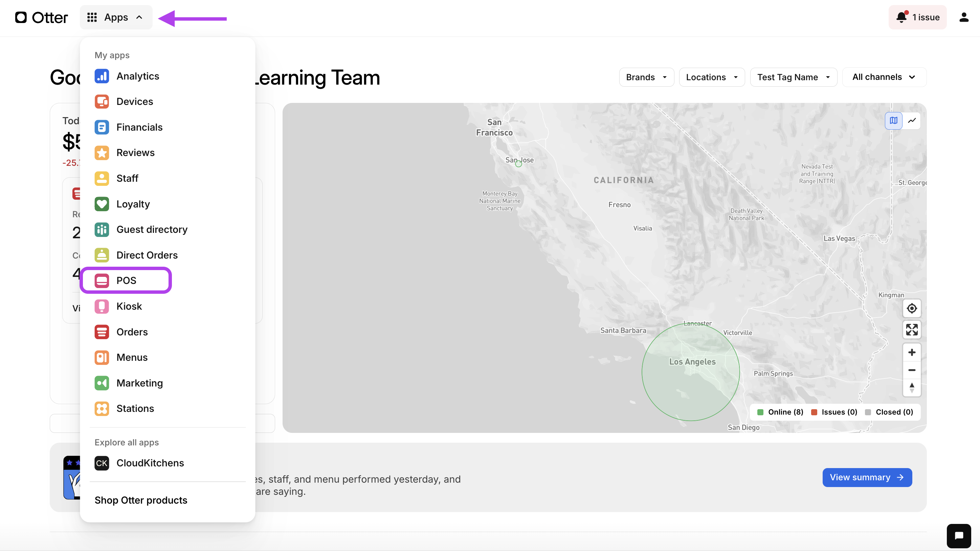Click the POS app icon
This screenshot has height=551, width=980.
pyautogui.click(x=102, y=281)
